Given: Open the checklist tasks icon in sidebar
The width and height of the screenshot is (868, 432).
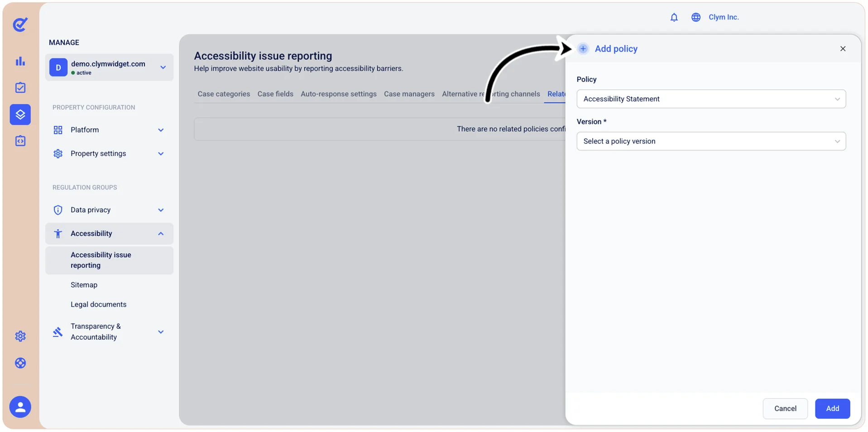Looking at the screenshot, I should pos(20,88).
